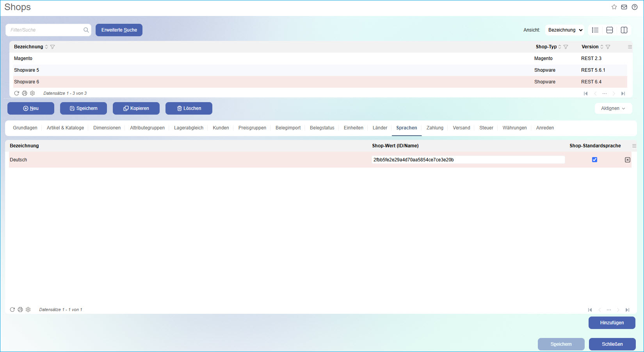Switch to Grundlagen tab
The image size is (644, 352).
coord(25,128)
